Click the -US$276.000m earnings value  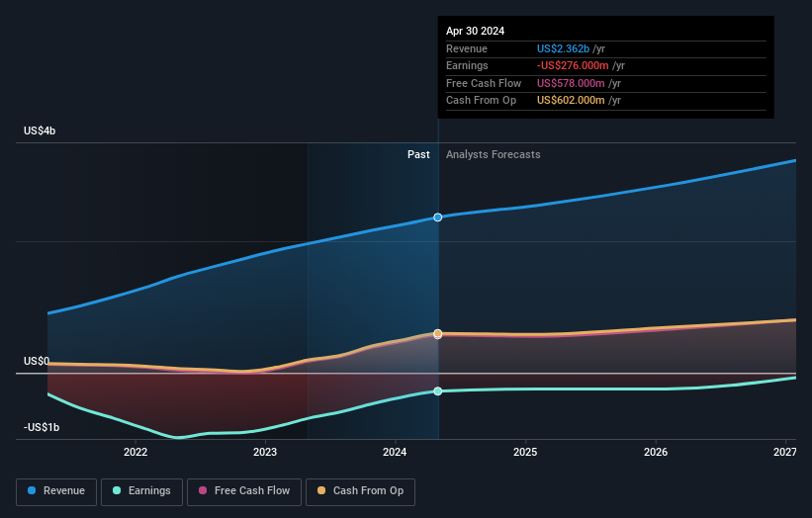pyautogui.click(x=573, y=65)
